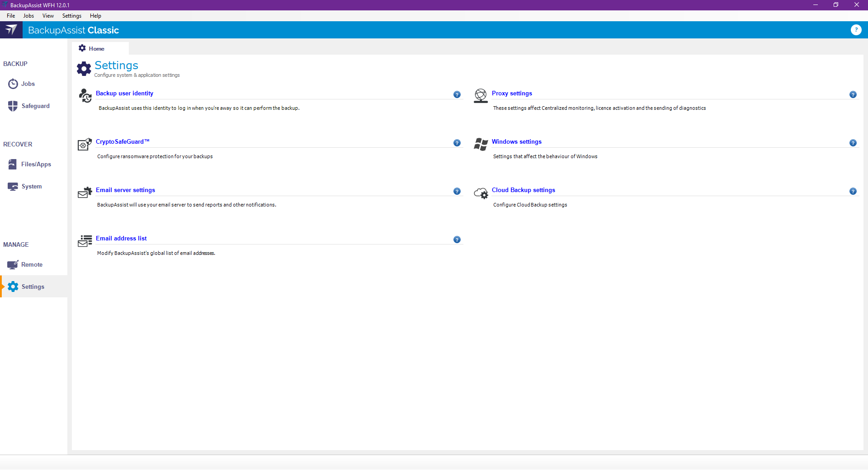Click the Windows settings flag icon
This screenshot has height=470, width=868.
pos(481,144)
